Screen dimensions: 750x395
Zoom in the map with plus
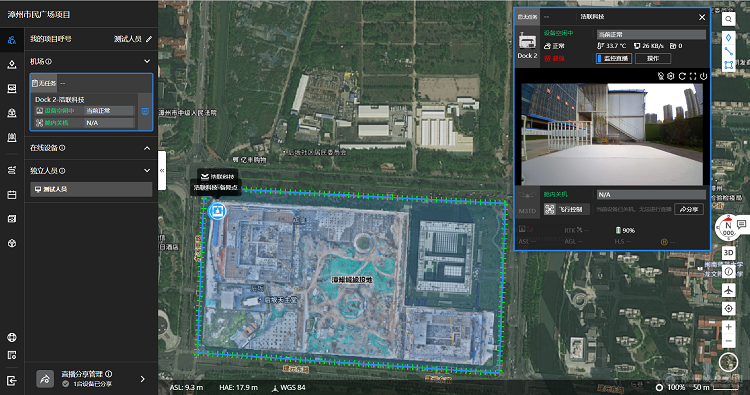pos(728,327)
